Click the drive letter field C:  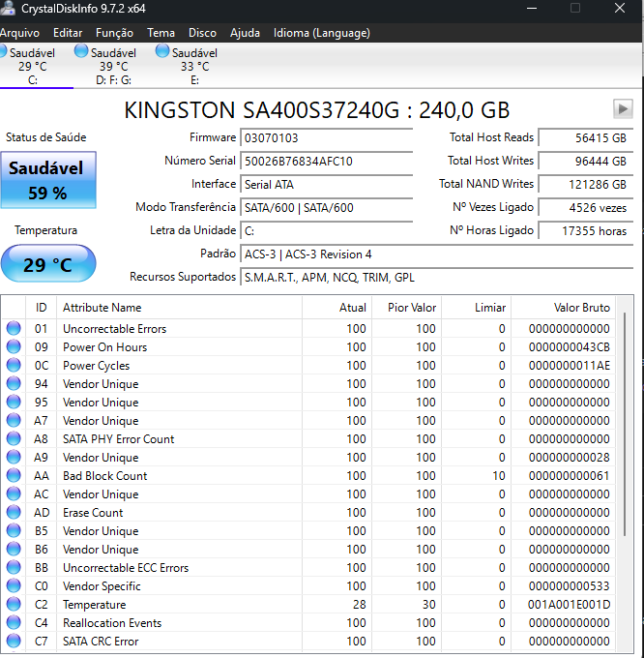pos(326,231)
